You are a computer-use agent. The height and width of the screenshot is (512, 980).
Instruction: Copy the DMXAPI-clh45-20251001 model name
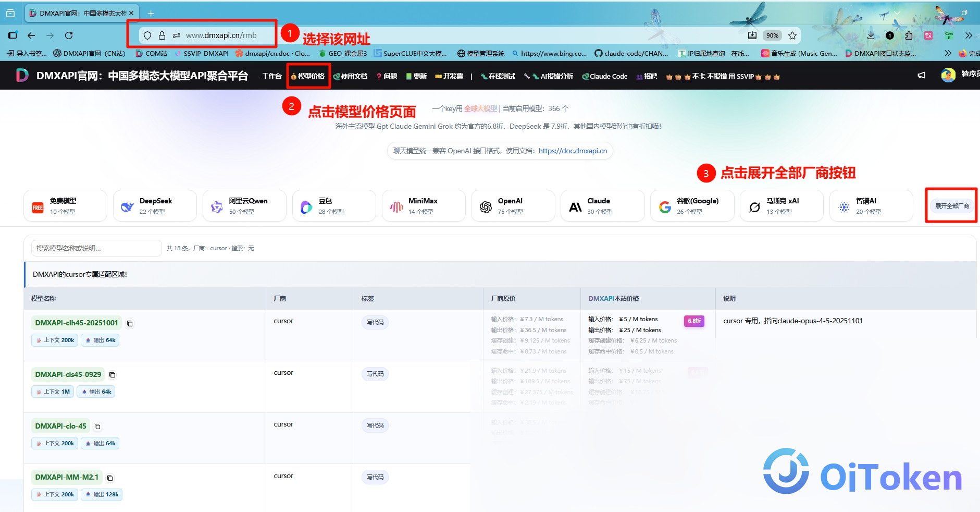[x=130, y=323]
